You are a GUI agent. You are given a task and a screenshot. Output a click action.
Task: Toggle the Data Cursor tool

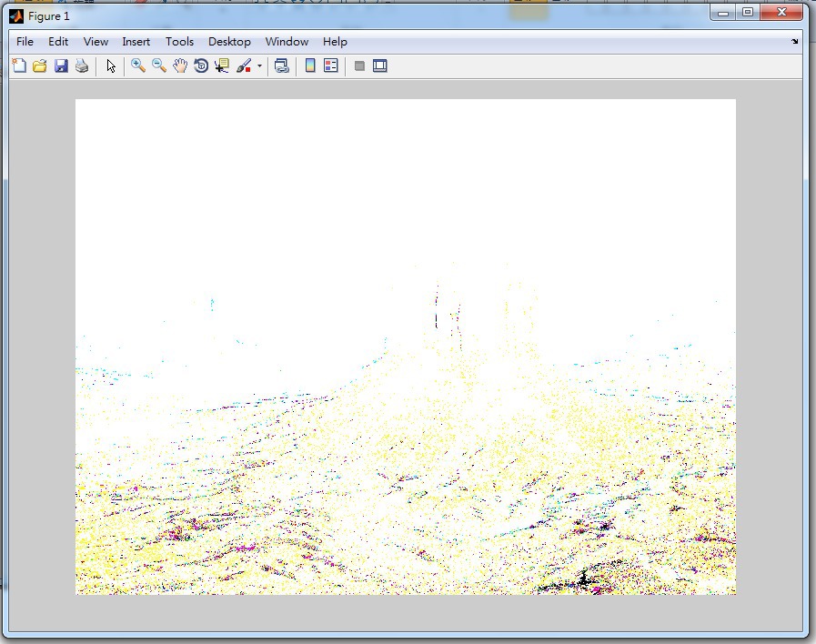point(222,65)
